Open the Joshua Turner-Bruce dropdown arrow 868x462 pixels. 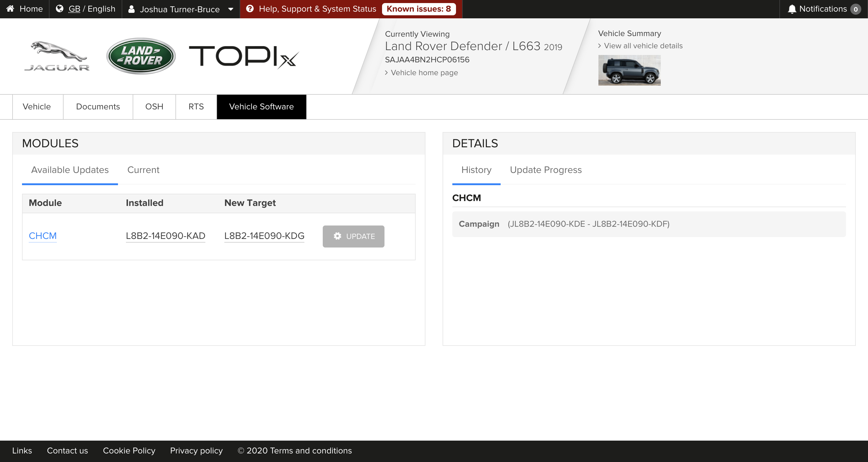point(231,9)
